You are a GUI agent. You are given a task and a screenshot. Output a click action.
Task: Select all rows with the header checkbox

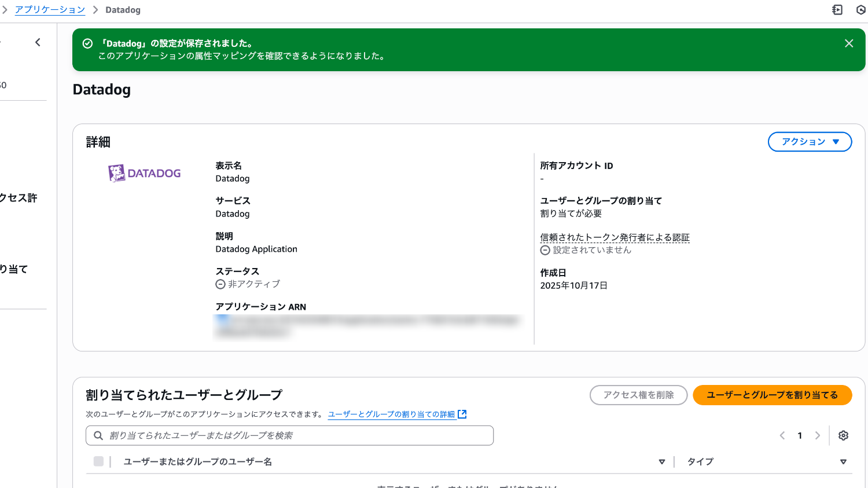[98, 461]
